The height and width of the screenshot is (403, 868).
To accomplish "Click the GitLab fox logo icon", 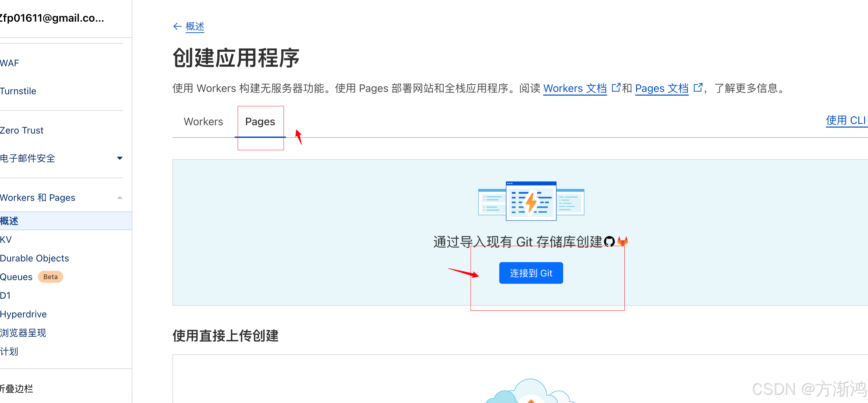I will (623, 241).
